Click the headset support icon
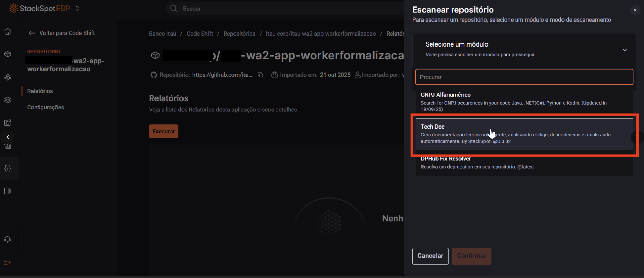 (x=8, y=239)
